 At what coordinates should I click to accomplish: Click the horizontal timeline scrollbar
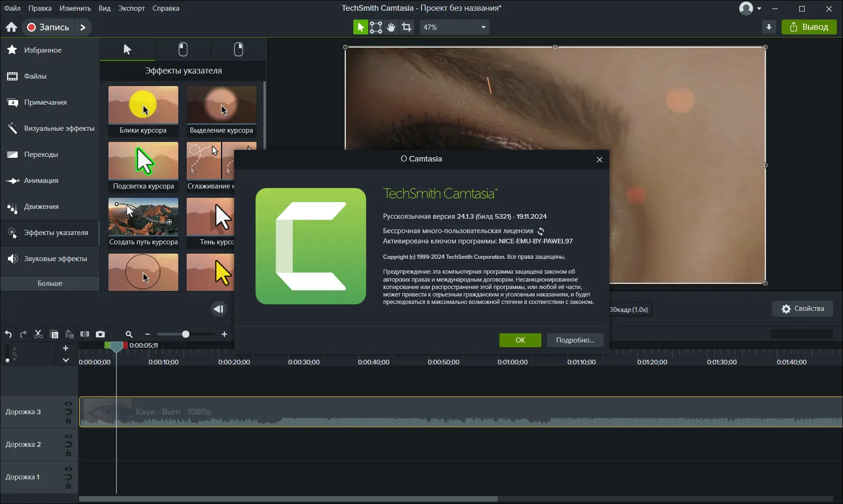288,499
